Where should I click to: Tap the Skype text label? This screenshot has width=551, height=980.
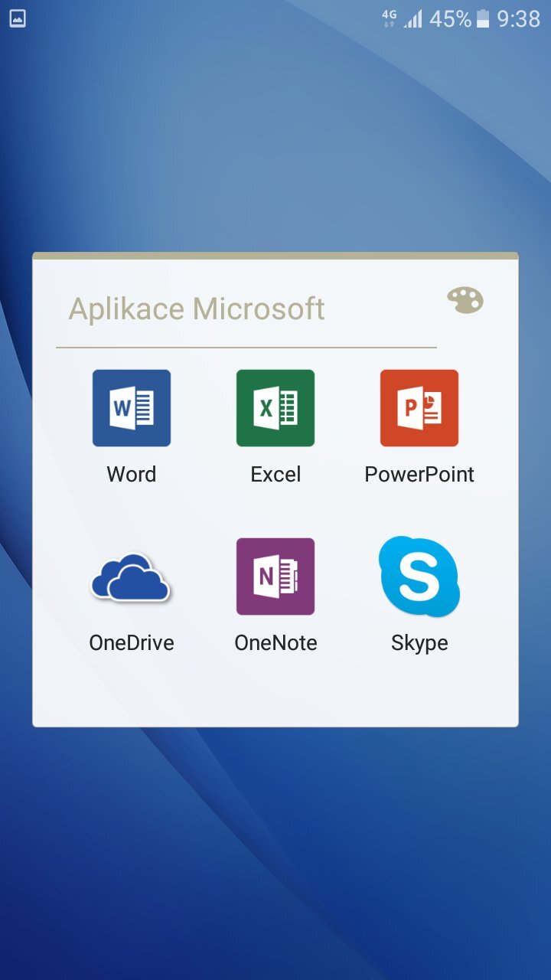[419, 643]
